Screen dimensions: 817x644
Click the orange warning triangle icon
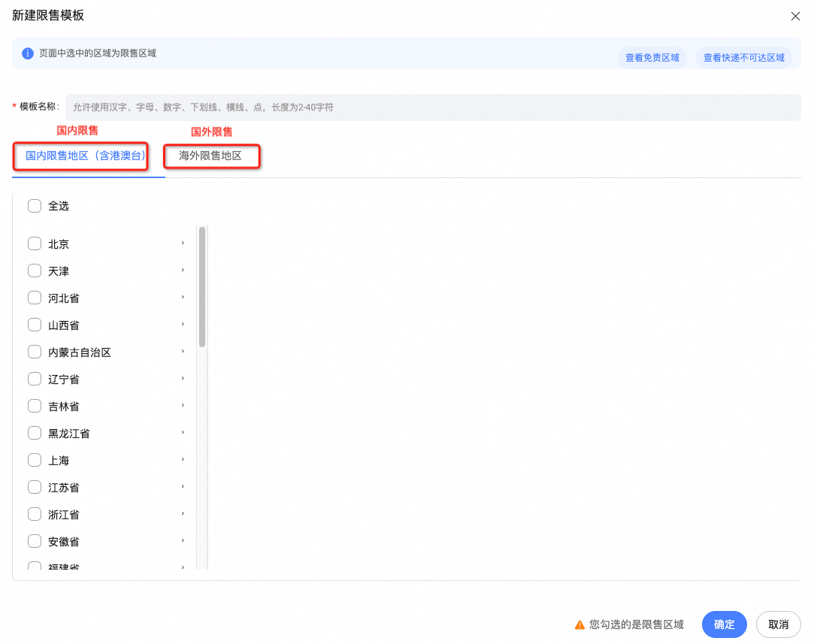click(579, 624)
